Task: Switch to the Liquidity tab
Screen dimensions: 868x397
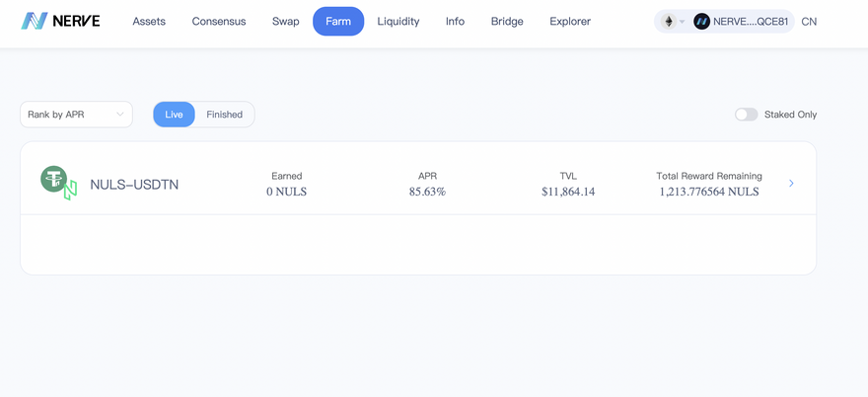Action: click(398, 22)
